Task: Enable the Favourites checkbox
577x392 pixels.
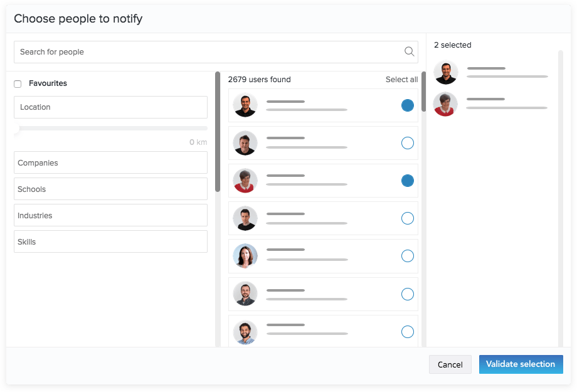Action: click(18, 83)
